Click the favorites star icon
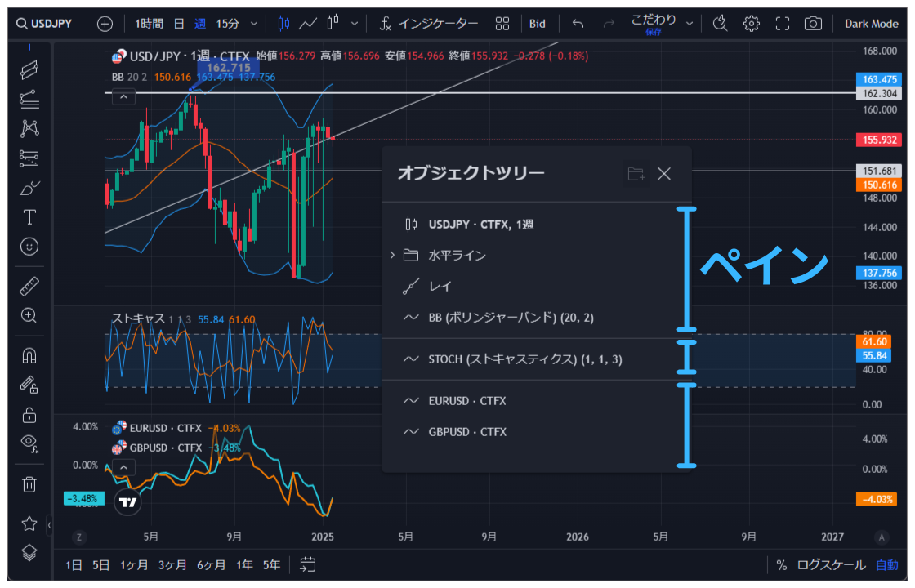This screenshot has width=915, height=588. coord(29,523)
